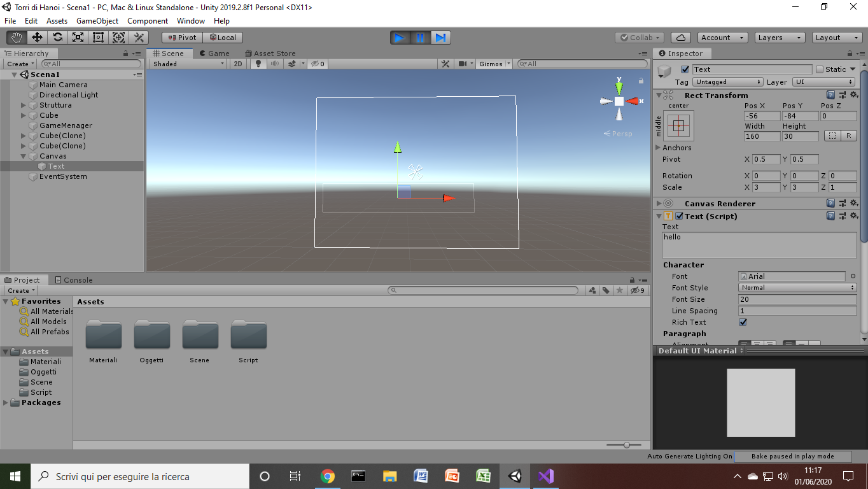Open Google Chrome from the taskbar
This screenshot has width=868, height=489.
(x=328, y=476)
